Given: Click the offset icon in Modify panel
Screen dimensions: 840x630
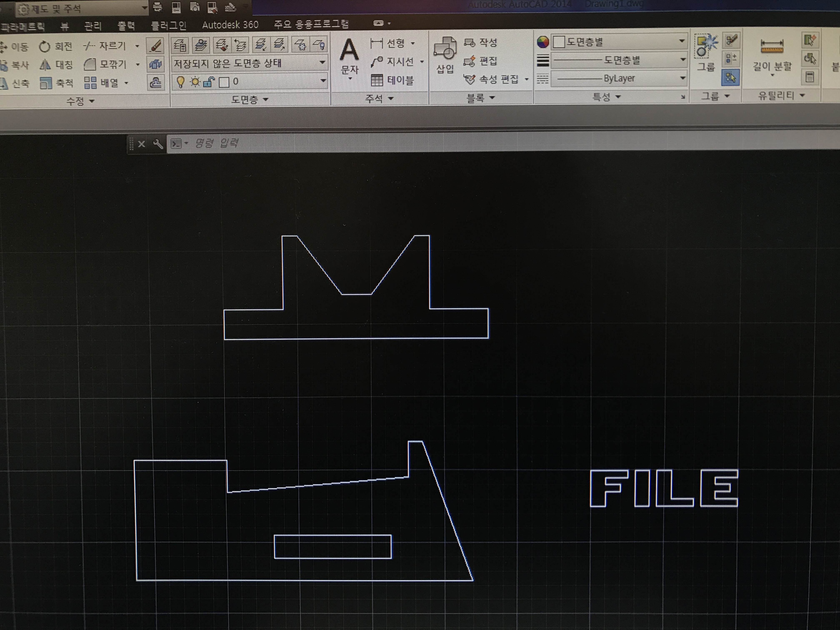Looking at the screenshot, I should 155,82.
